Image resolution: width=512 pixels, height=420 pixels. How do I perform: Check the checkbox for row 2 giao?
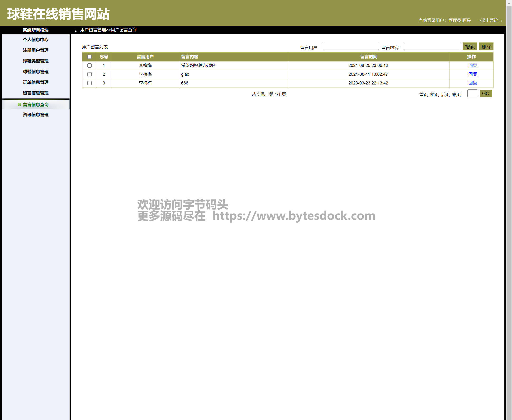click(90, 74)
